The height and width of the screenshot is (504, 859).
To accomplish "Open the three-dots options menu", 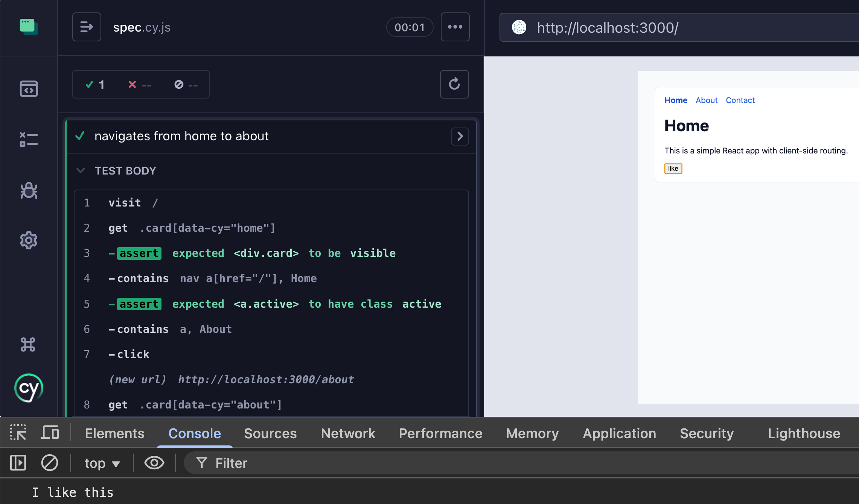I will click(x=455, y=27).
